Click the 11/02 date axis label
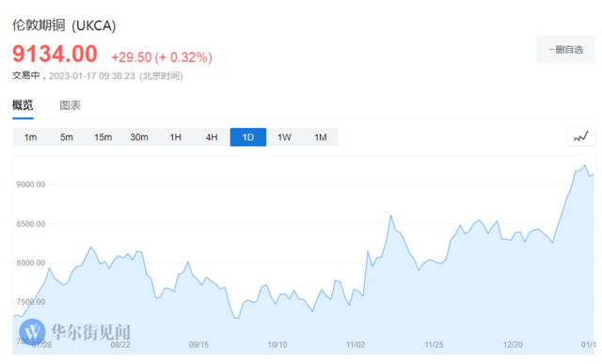This screenshot has width=602, height=364. point(356,344)
